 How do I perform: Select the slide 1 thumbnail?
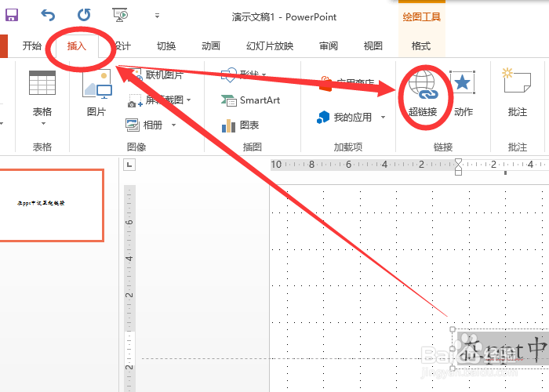52,205
